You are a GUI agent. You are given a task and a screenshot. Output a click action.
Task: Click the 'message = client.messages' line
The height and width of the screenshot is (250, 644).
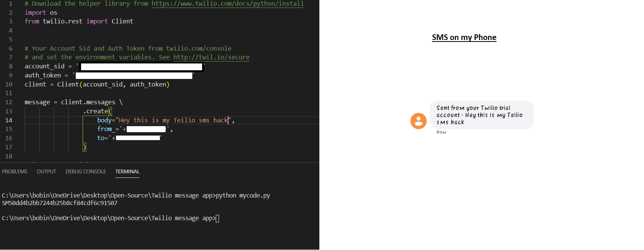[74, 102]
